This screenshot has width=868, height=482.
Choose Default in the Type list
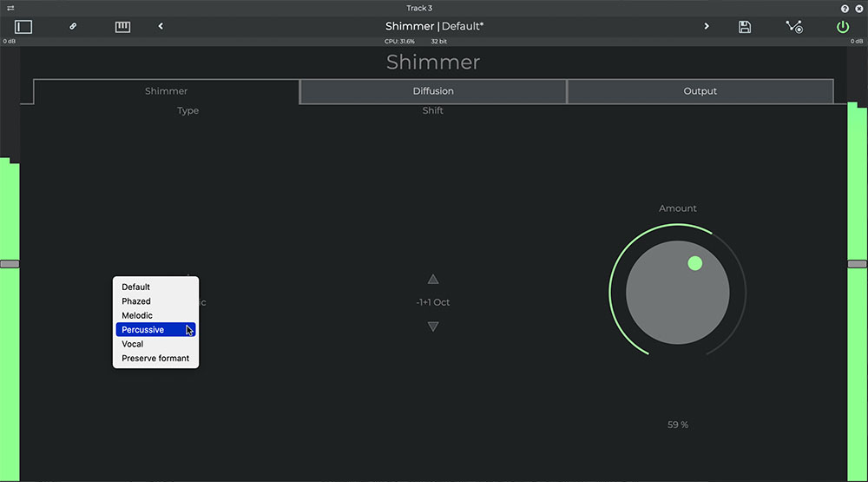click(x=136, y=287)
